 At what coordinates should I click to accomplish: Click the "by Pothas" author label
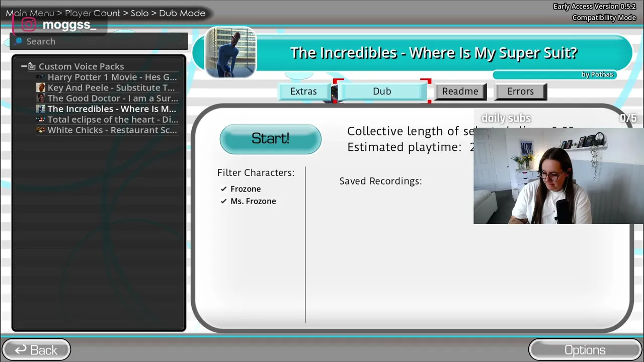(x=597, y=74)
